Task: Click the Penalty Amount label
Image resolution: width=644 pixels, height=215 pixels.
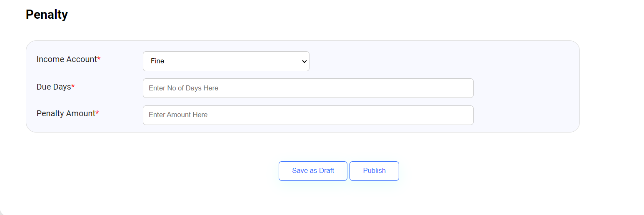Action: [x=66, y=114]
